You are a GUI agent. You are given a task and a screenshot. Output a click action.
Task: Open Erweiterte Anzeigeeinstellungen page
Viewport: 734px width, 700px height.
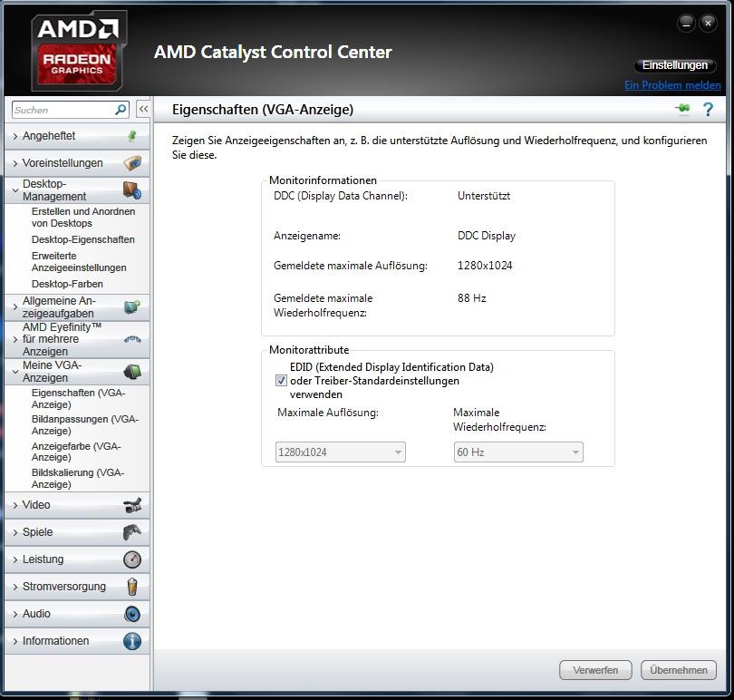point(79,262)
